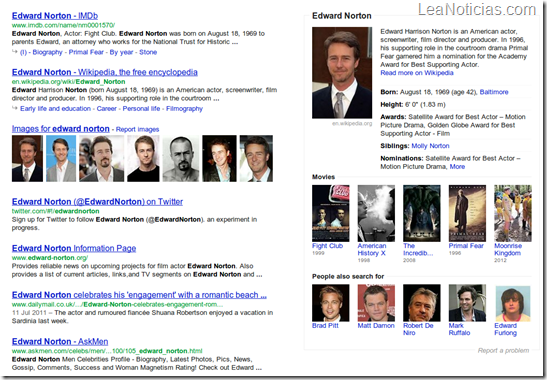
Task: Open the Moonrise Kingdom movie poster
Action: point(513,213)
